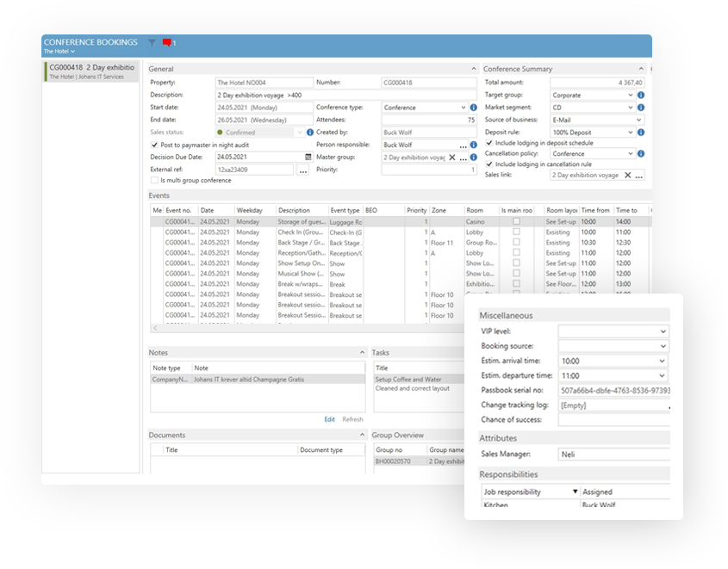Open ellipsis lookup for Master group
Image resolution: width=728 pixels, height=569 pixels.
463,158
